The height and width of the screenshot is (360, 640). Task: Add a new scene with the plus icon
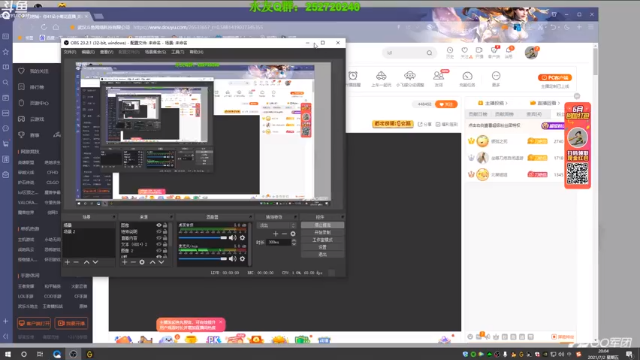pos(67,262)
